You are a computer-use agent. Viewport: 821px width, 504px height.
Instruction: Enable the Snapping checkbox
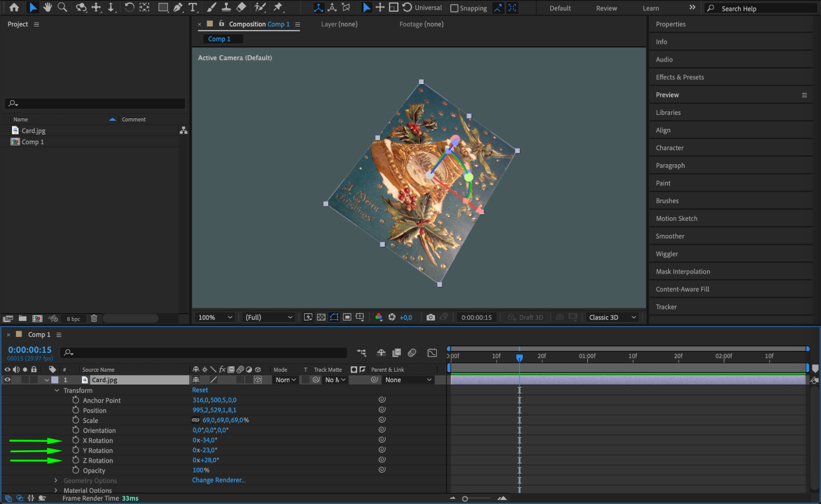[x=454, y=8]
